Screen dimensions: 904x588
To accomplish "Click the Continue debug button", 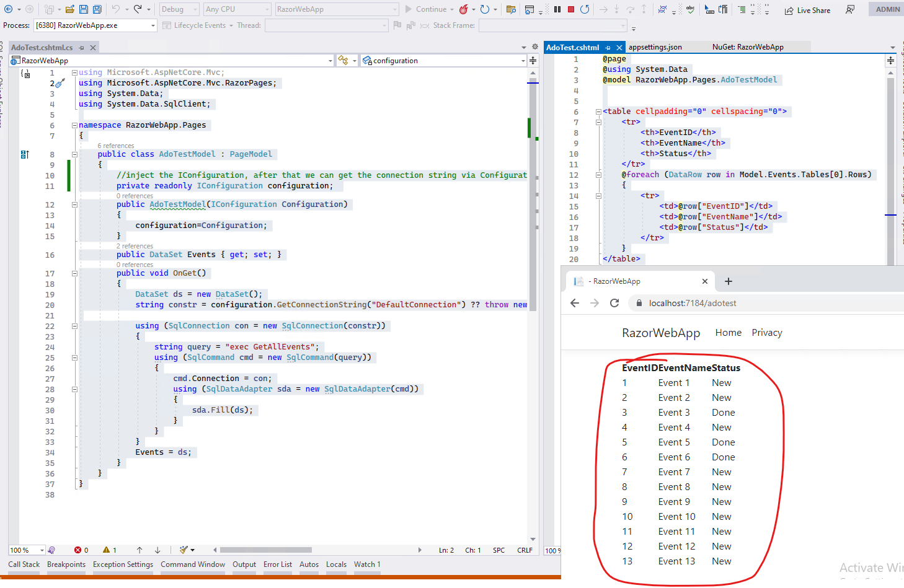I will tap(426, 9).
